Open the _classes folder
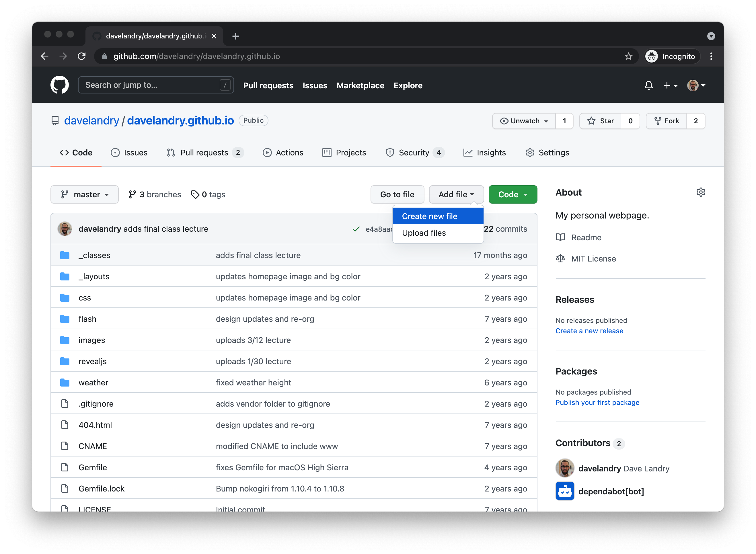The height and width of the screenshot is (554, 756). (x=94, y=255)
